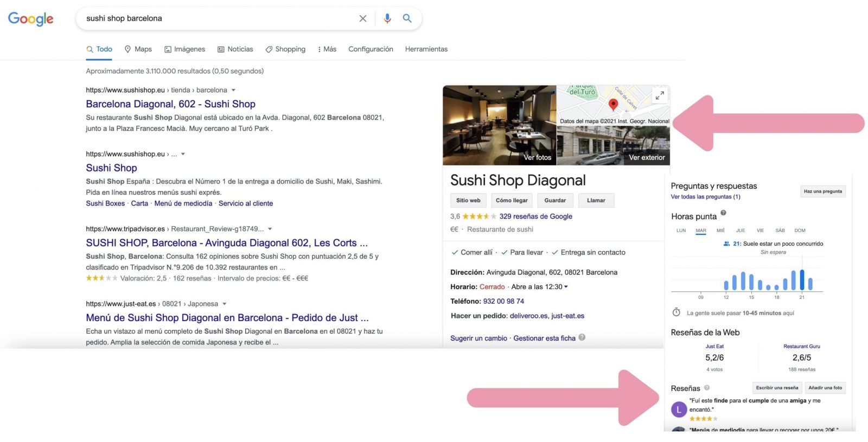Open the Carta sitelink

click(x=139, y=203)
